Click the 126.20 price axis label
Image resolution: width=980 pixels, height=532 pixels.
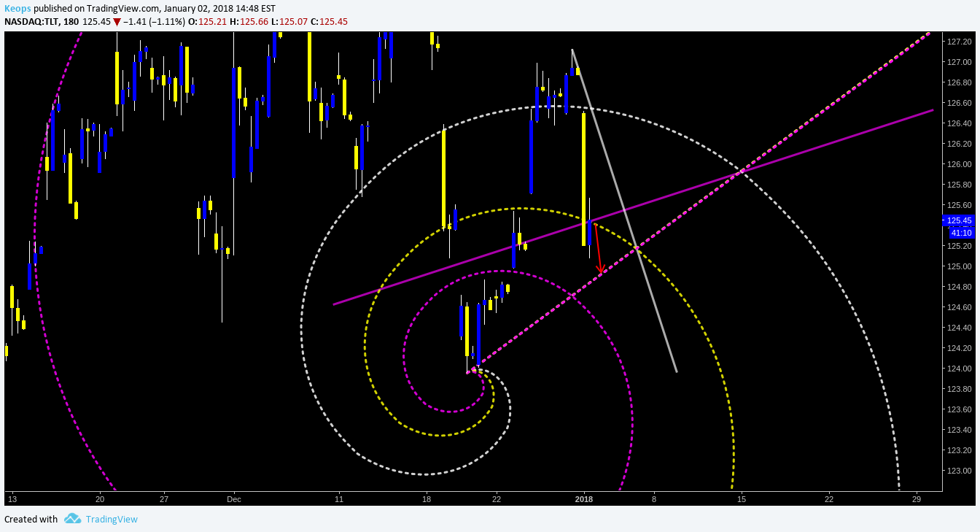click(959, 144)
